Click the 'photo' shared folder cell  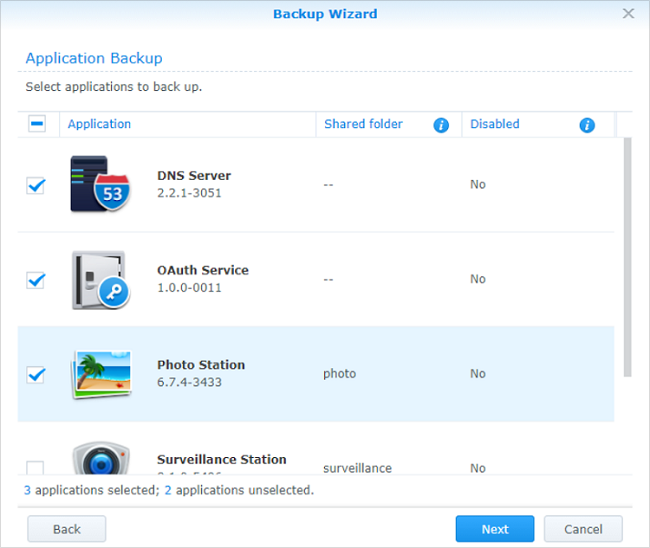pos(340,374)
